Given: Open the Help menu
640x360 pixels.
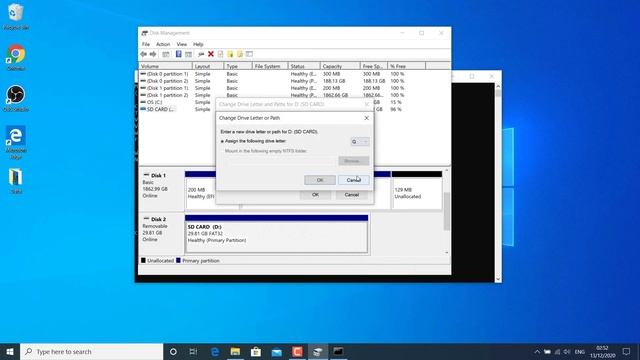Looking at the screenshot, I should pos(198,44).
